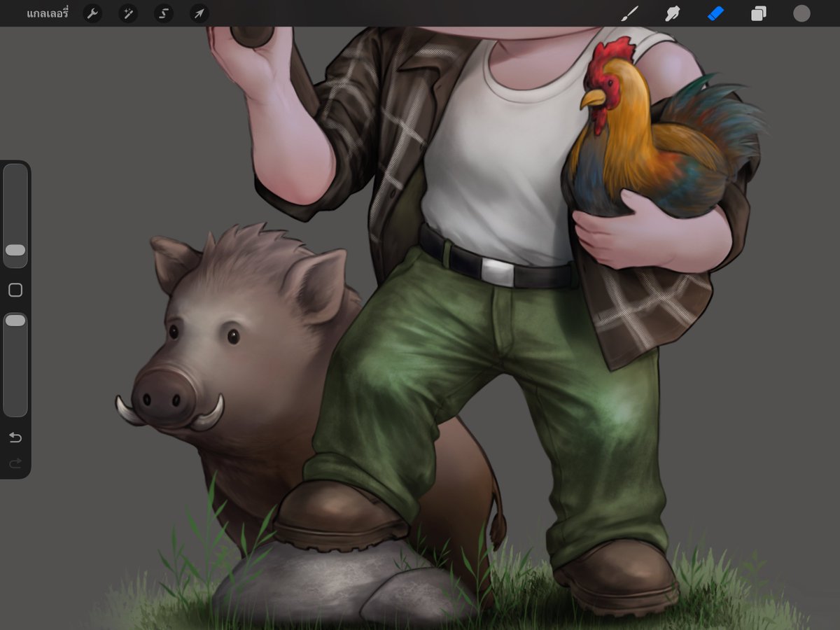The image size is (840, 630).
Task: Redo with the dimmed redo arrow
Action: point(15,463)
